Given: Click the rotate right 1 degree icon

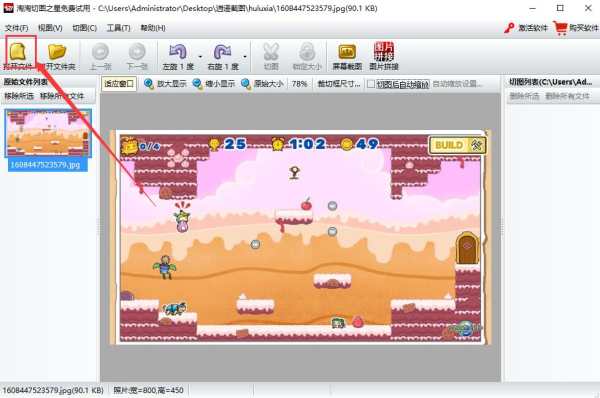Looking at the screenshot, I should (x=222, y=51).
